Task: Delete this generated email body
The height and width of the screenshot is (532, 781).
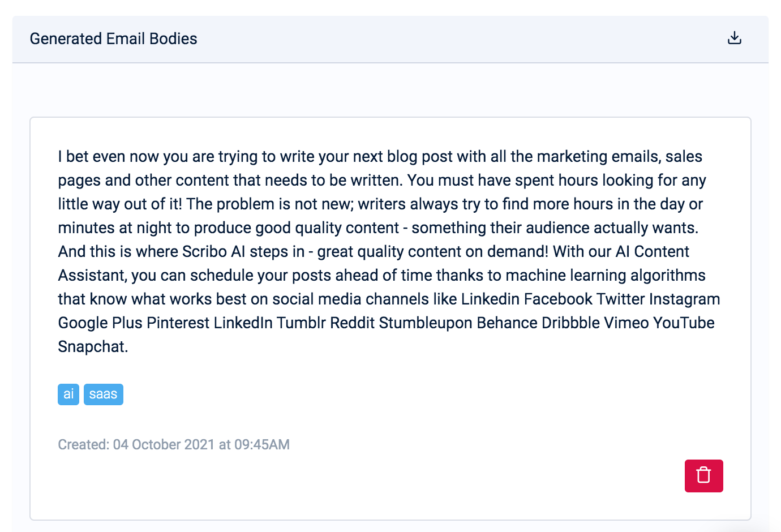Action: [703, 475]
